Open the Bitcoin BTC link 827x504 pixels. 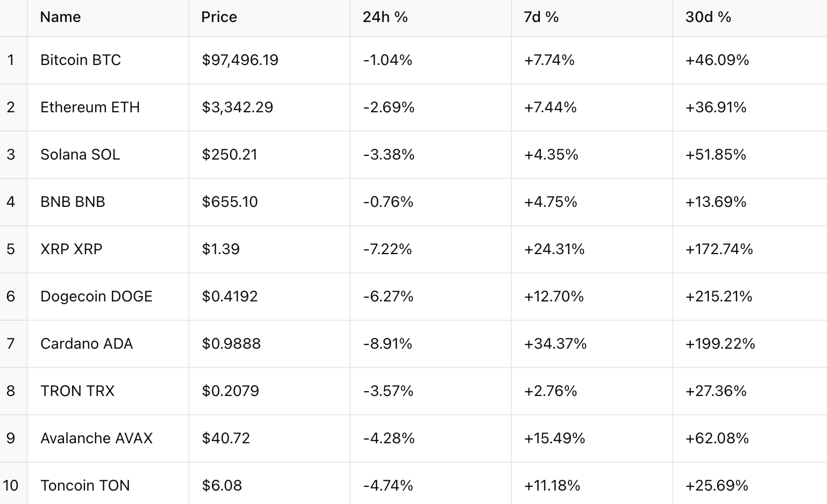point(81,60)
